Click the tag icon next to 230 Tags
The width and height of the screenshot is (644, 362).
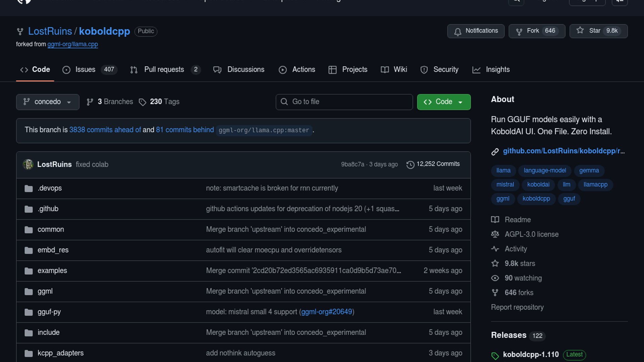tap(143, 102)
